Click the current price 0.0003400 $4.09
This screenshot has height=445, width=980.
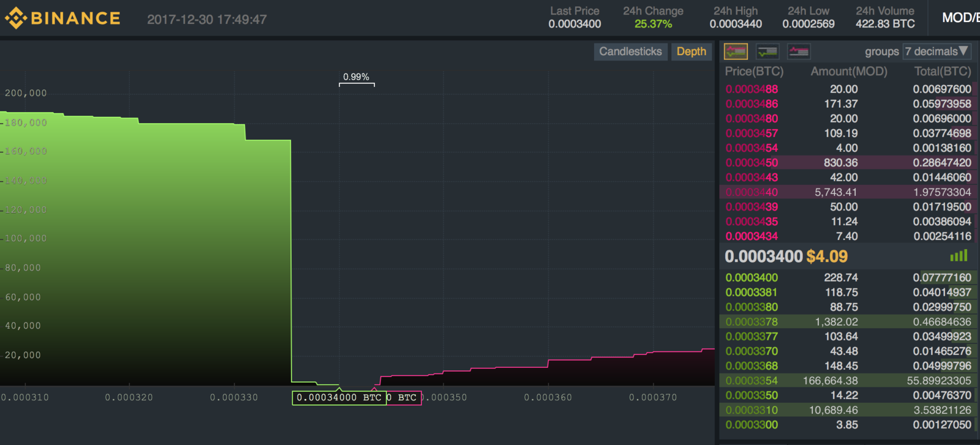[786, 256]
